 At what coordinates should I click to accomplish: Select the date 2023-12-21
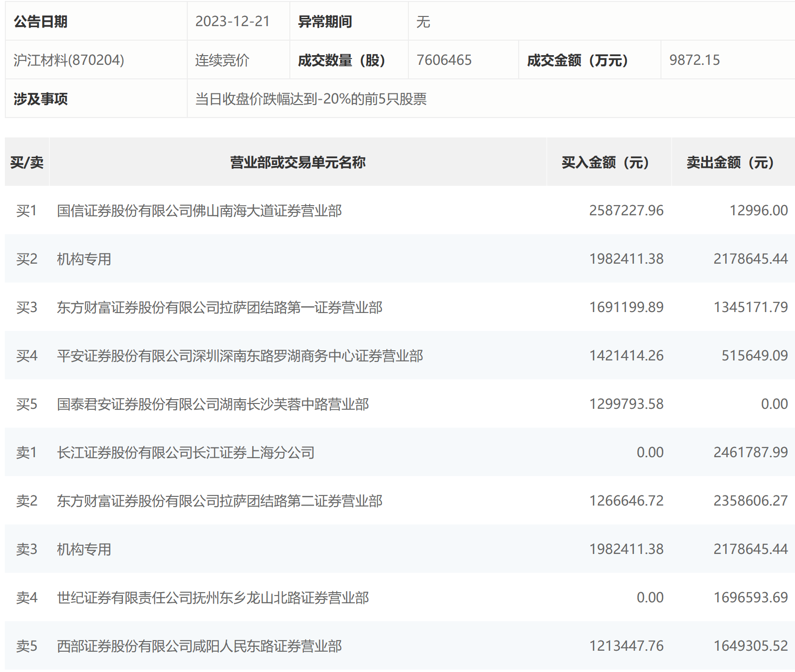point(233,22)
